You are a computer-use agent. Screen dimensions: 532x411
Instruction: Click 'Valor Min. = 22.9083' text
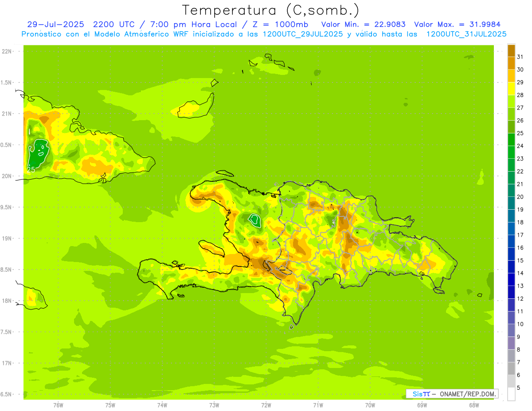(x=364, y=24)
